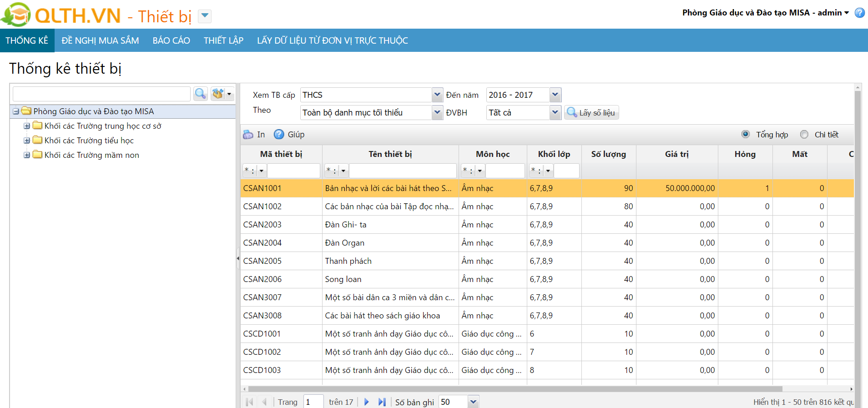Switch to ĐỀ NGHỊ MUA SẮM tab
Image resolution: width=868 pixels, height=408 pixels.
100,40
